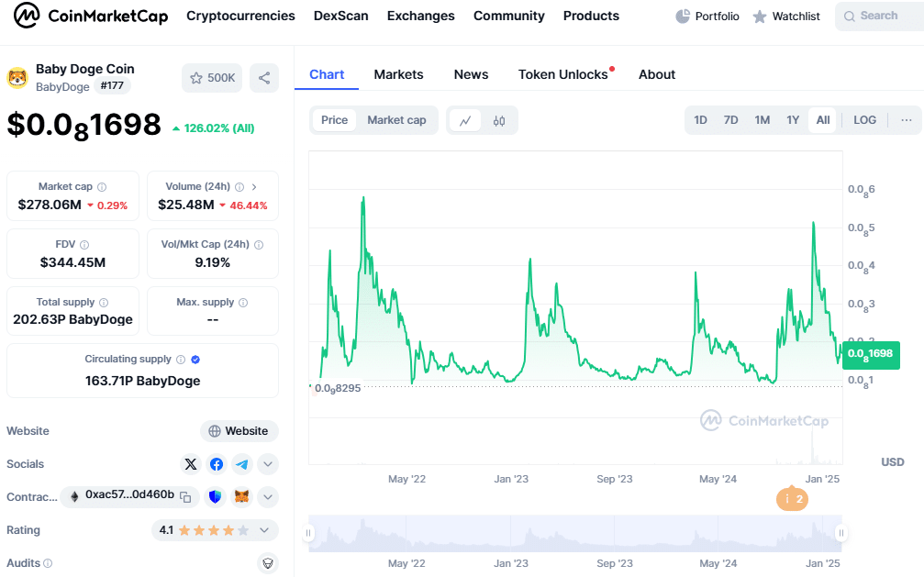This screenshot has height=577, width=924.
Task: Focus the Search input field
Action: tap(879, 17)
